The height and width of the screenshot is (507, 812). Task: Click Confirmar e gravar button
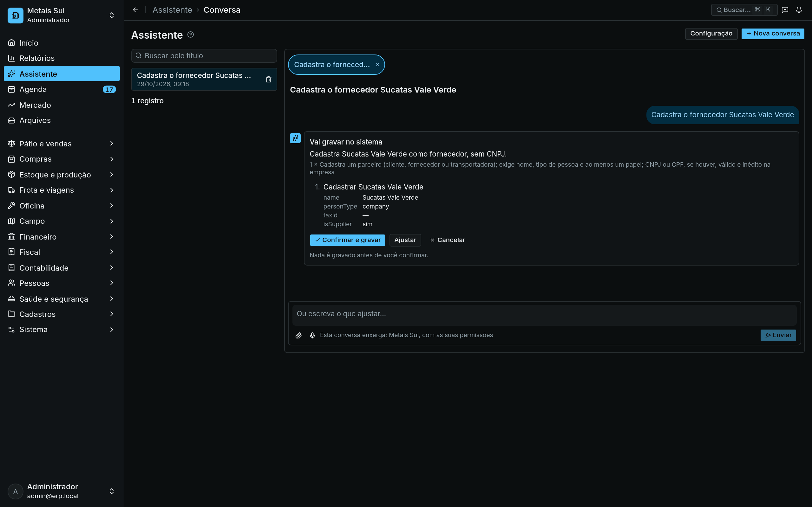click(347, 240)
